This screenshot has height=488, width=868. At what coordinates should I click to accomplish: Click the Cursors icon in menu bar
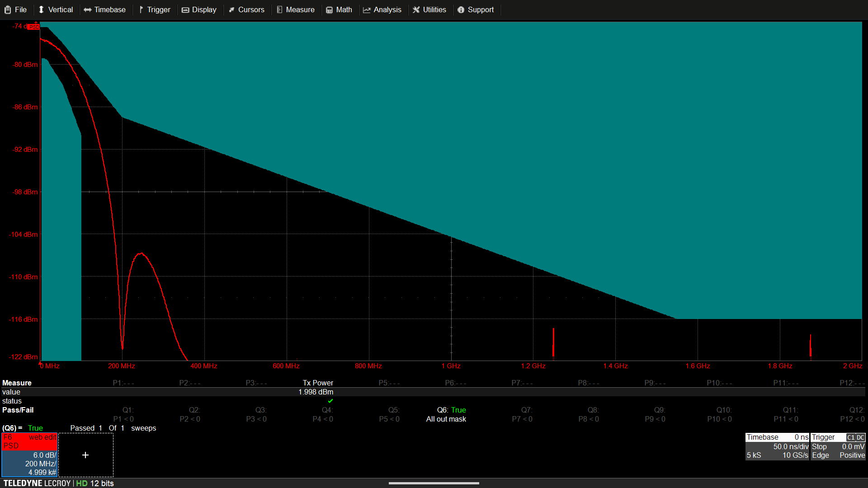tap(231, 10)
